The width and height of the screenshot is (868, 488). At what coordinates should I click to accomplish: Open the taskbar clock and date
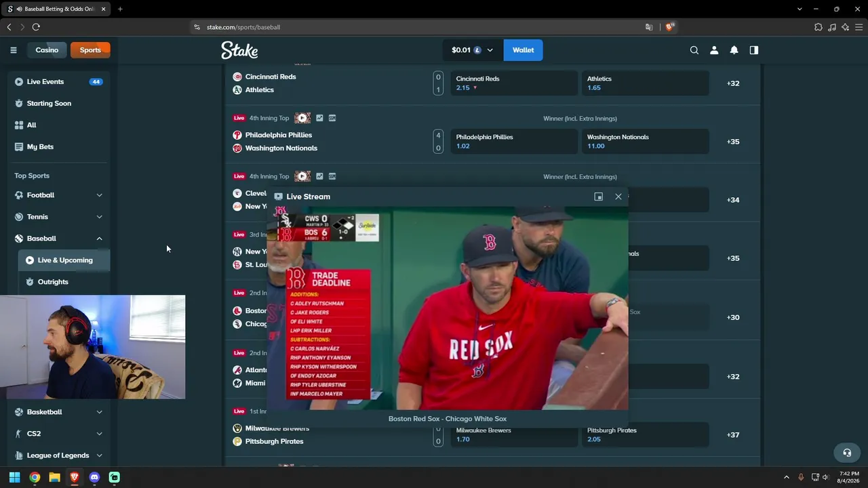[849, 477]
